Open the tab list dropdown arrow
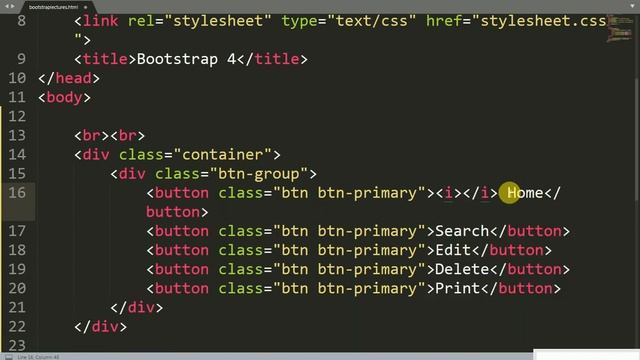This screenshot has width=640, height=360. (x=632, y=6)
